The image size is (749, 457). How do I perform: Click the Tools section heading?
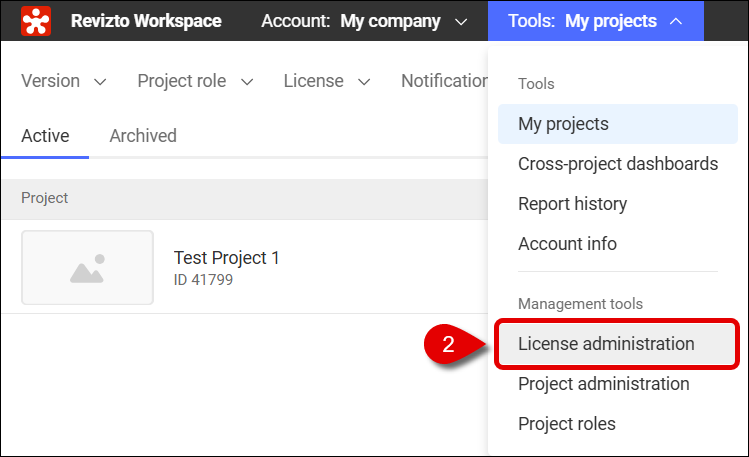[x=536, y=84]
